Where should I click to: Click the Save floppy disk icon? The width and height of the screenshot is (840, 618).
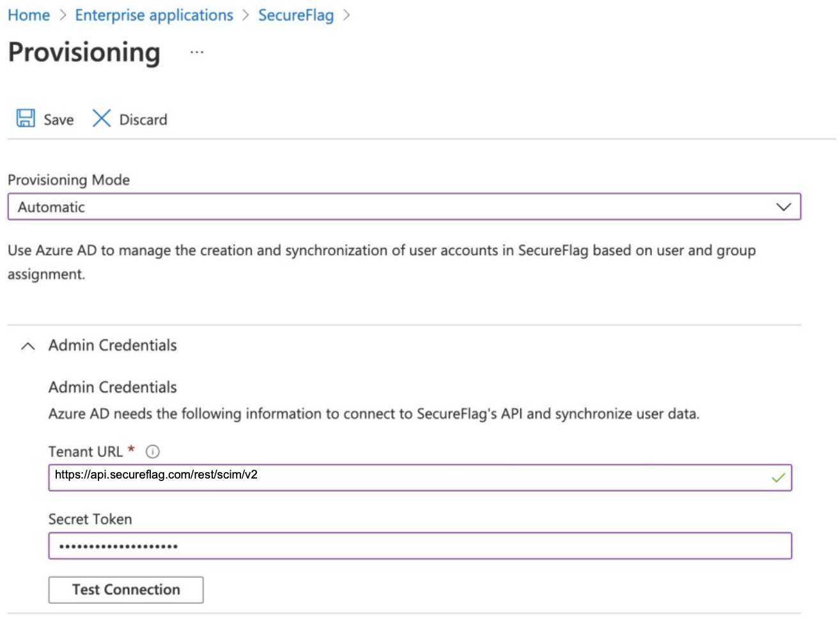[x=26, y=118]
